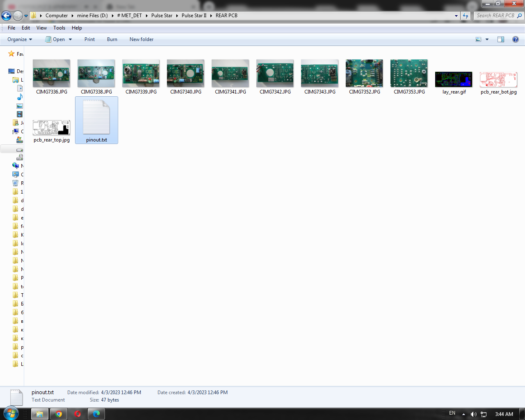This screenshot has height=420, width=525.
Task: Expand the arrow after Computer breadcrumb
Action: point(73,16)
